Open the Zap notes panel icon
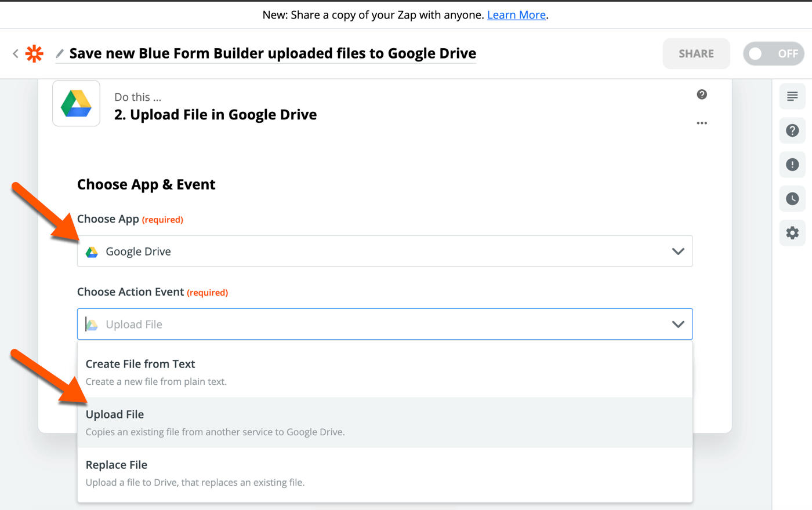The width and height of the screenshot is (812, 510). tap(792, 96)
